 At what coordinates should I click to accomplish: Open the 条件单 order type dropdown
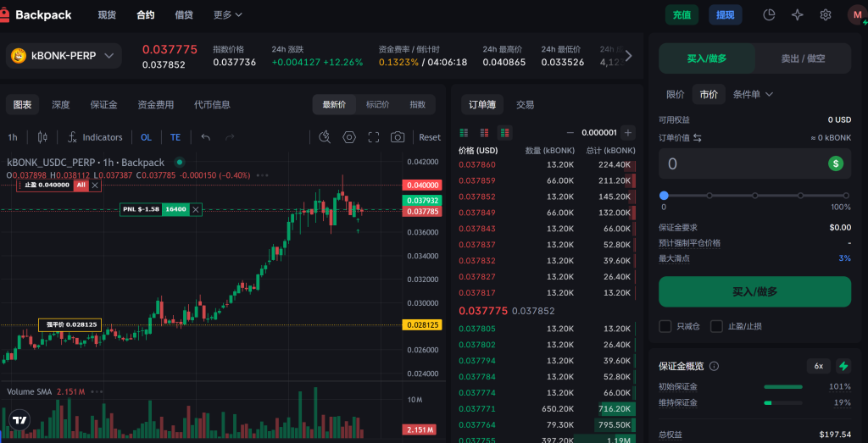click(753, 94)
